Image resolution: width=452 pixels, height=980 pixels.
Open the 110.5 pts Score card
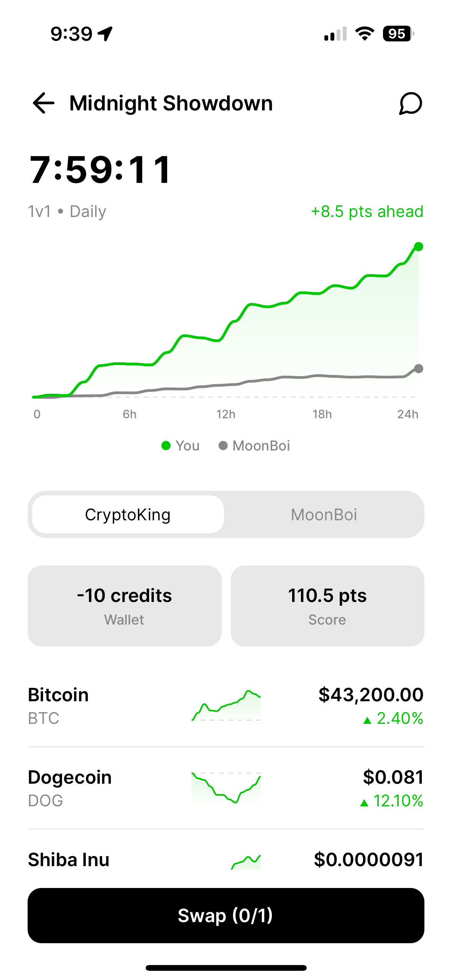pos(327,606)
